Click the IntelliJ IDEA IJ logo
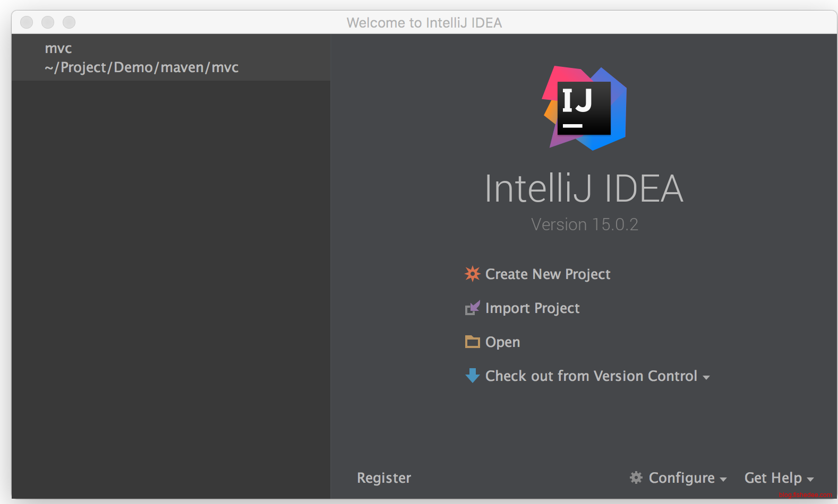The image size is (838, 504). [x=584, y=108]
